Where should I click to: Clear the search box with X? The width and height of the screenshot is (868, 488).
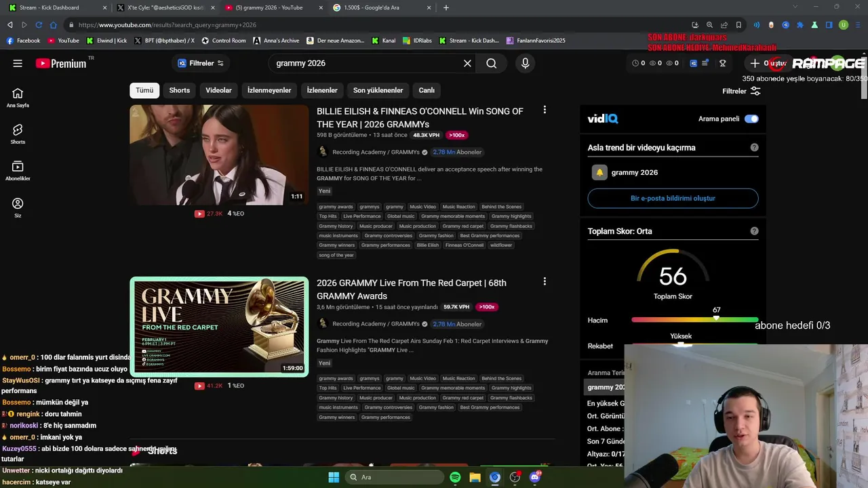tap(467, 63)
